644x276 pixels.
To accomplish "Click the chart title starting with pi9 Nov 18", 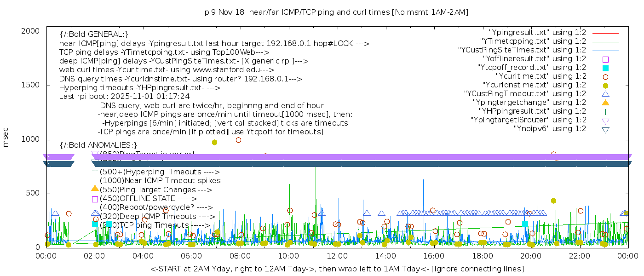I will pyautogui.click(x=336, y=12).
